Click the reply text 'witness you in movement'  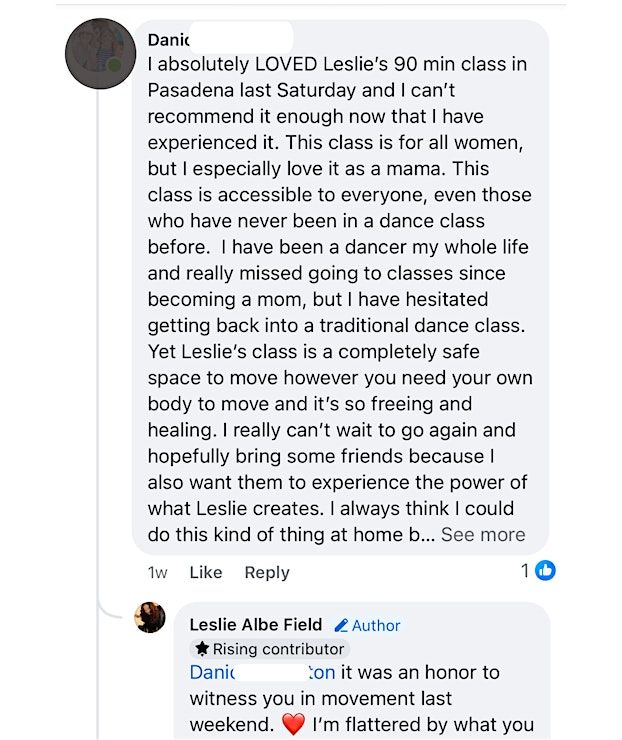pyautogui.click(x=320, y=698)
